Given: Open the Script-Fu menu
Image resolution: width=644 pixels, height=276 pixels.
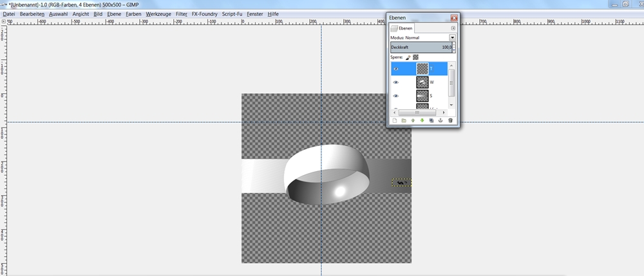Looking at the screenshot, I should [232, 14].
